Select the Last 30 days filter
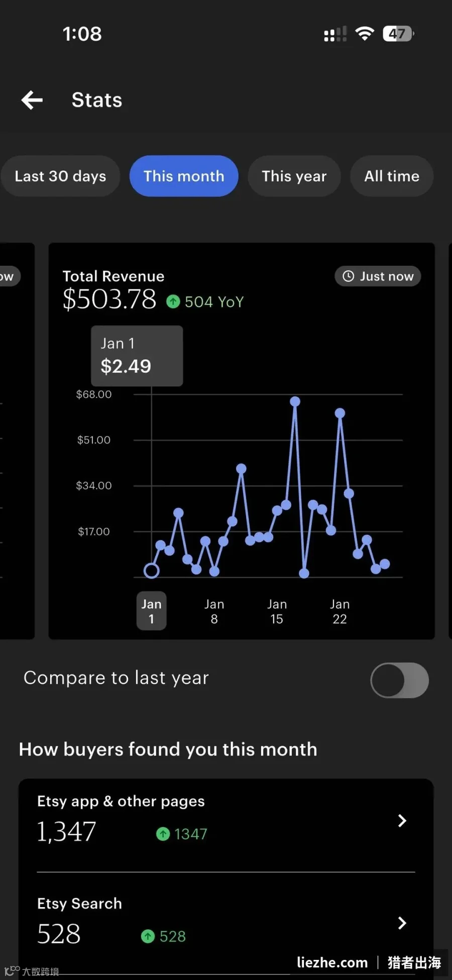This screenshot has height=980, width=452. 60,176
